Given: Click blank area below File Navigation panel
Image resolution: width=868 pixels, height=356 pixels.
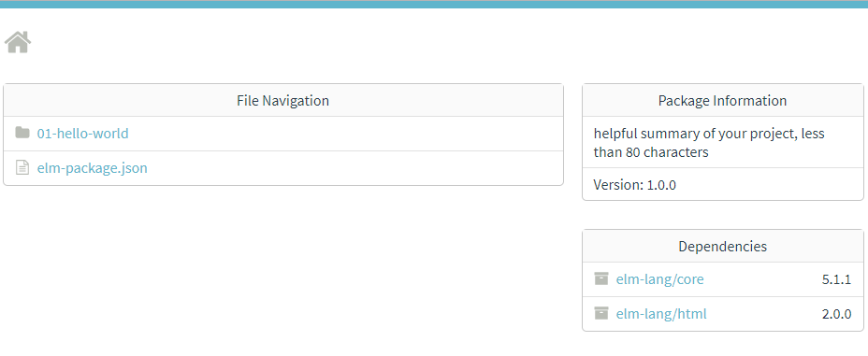Looking at the screenshot, I should (282, 265).
